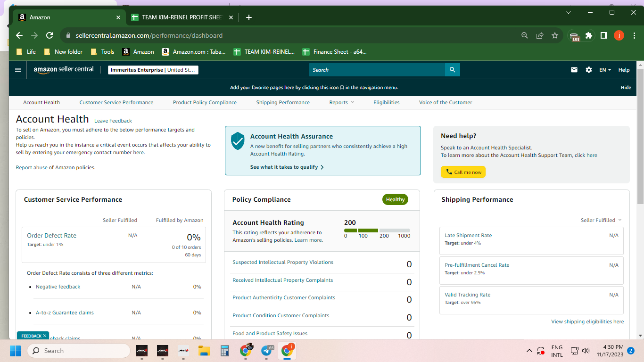The height and width of the screenshot is (362, 644).
Task: Open the tab search chevron in Chrome's title bar
Action: pos(569,12)
